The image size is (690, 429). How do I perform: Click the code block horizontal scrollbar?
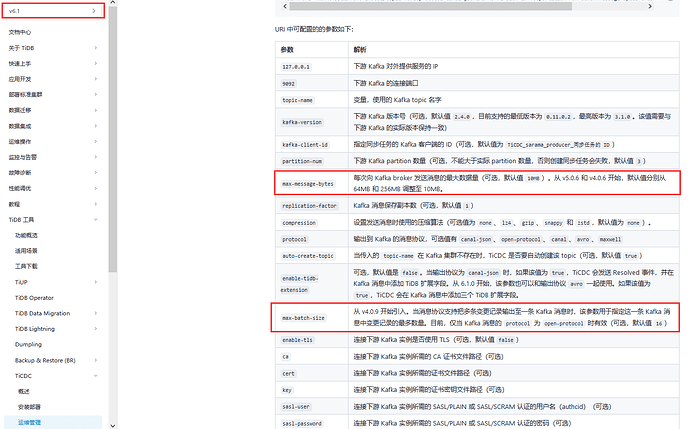point(430,6)
